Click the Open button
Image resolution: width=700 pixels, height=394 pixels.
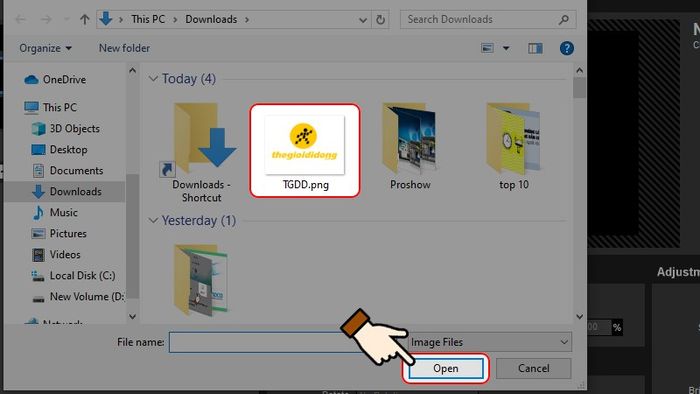(x=446, y=369)
